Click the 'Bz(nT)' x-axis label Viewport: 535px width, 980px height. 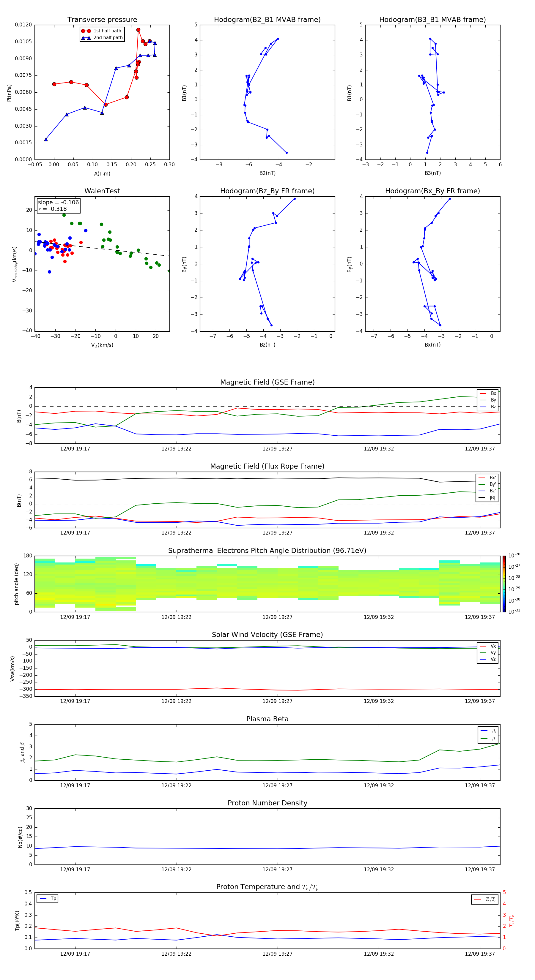(x=267, y=345)
